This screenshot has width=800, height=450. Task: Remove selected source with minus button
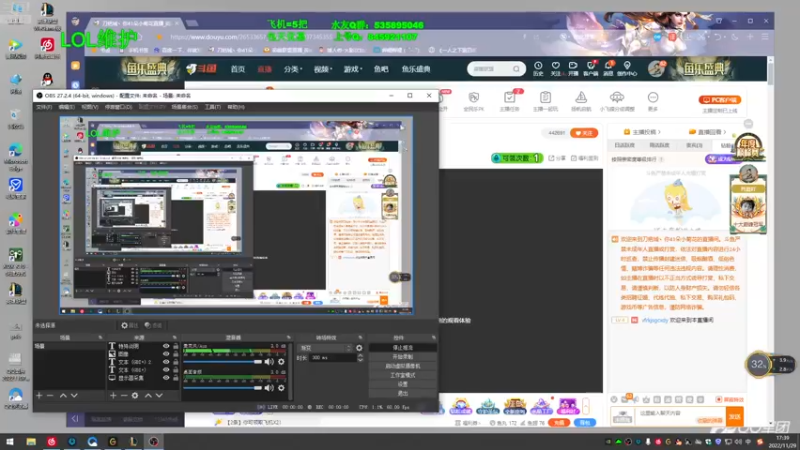pos(124,395)
